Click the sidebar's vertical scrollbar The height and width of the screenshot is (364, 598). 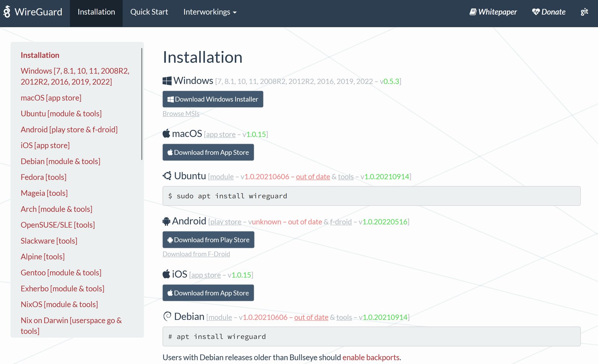(142, 105)
